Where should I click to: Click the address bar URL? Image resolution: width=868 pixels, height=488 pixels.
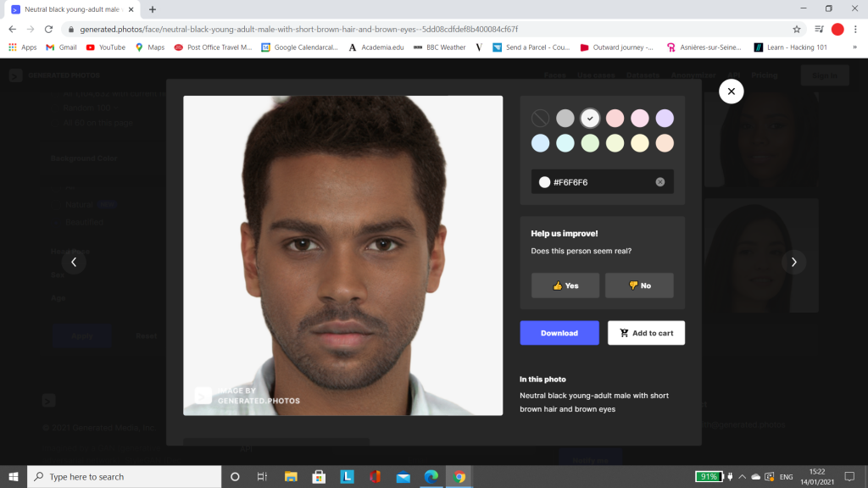pos(299,30)
